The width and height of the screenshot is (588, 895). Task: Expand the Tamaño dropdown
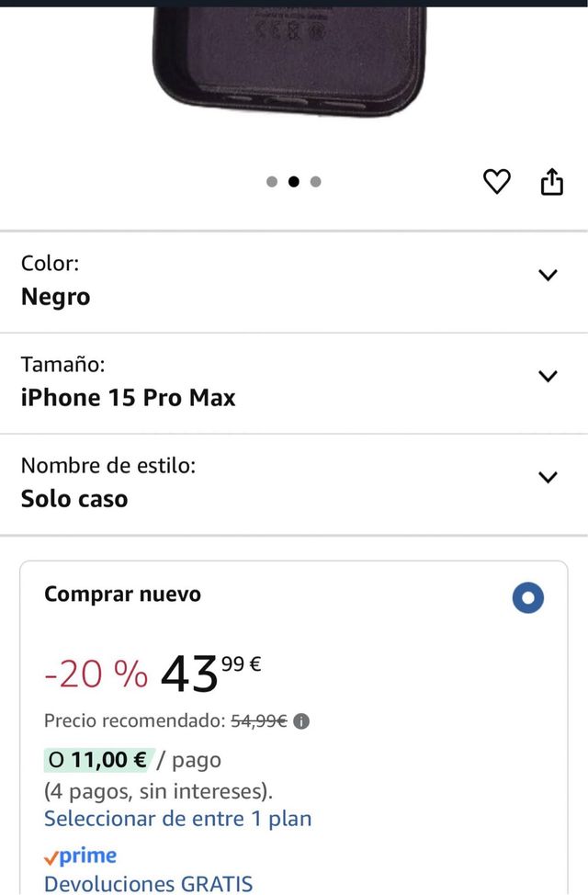(x=548, y=376)
